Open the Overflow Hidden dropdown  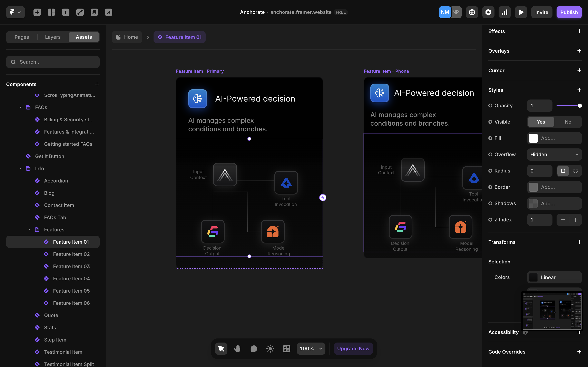point(554,155)
